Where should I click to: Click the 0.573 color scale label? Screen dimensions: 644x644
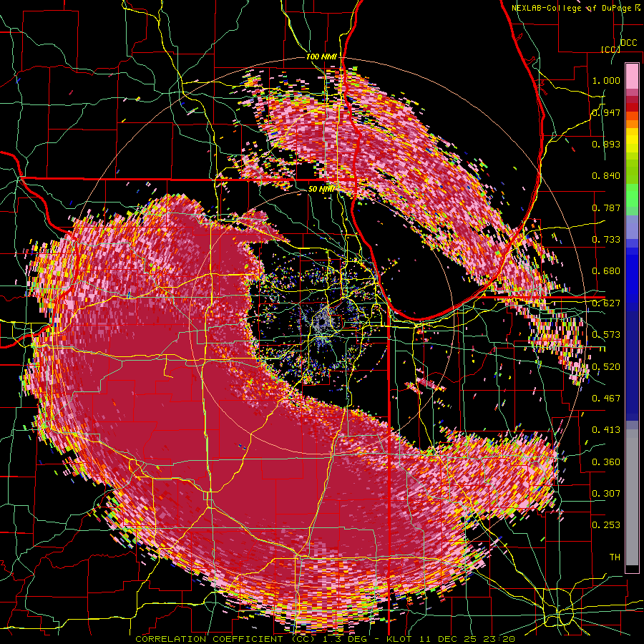click(606, 335)
